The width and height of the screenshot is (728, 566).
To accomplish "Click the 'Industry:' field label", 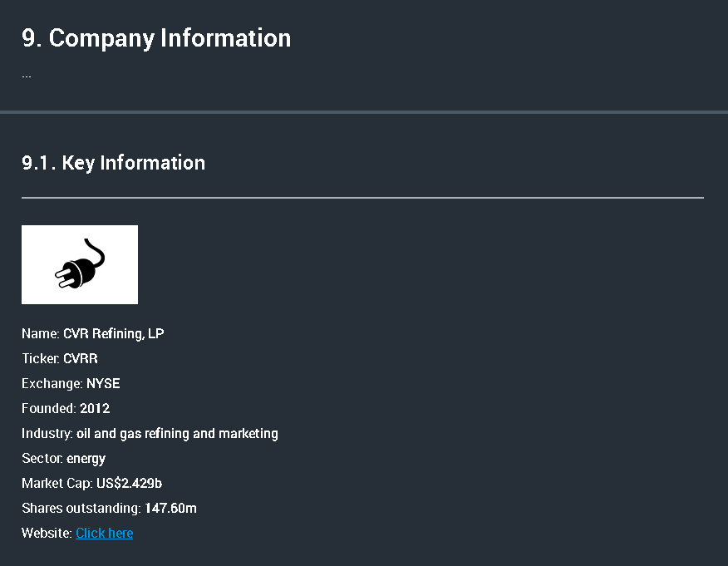I will point(47,433).
